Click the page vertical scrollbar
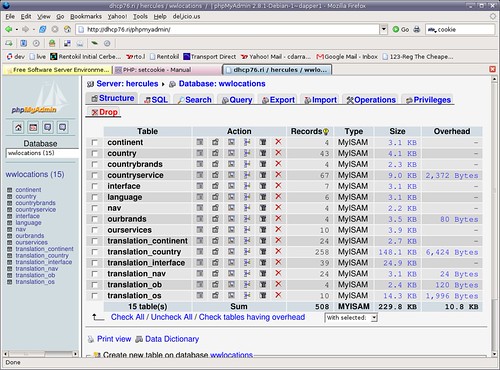The height and width of the screenshot is (370, 500). 494,217
